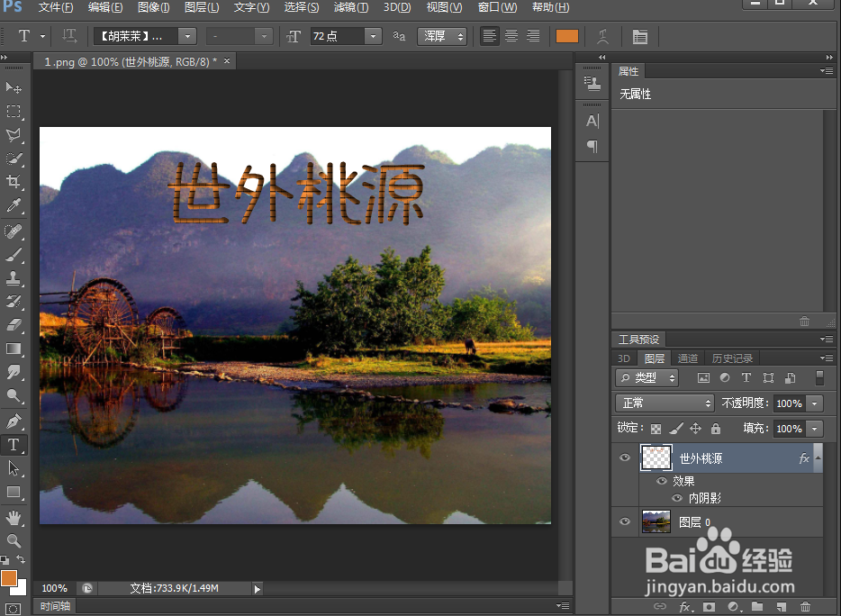Open the 滤镜 menu

point(351,7)
